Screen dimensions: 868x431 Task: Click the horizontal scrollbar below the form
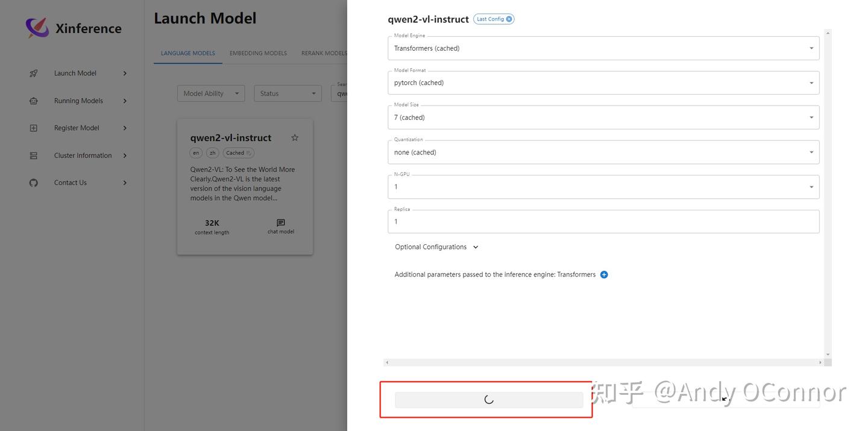(603, 362)
